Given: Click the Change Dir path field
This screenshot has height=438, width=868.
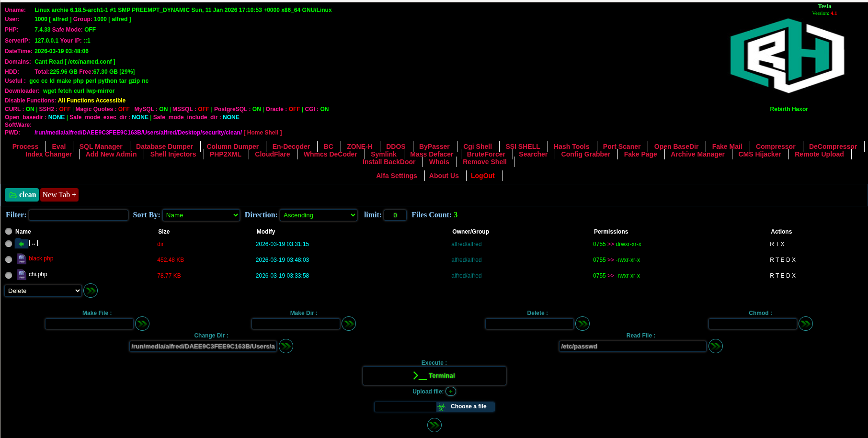Looking at the screenshot, I should (x=203, y=346).
